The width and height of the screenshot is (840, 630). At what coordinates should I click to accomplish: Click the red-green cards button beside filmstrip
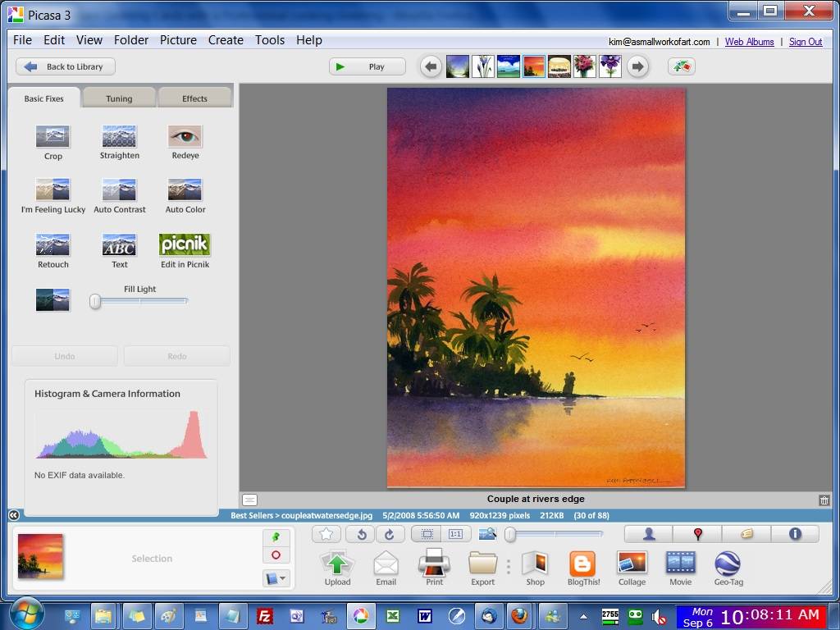pos(682,67)
